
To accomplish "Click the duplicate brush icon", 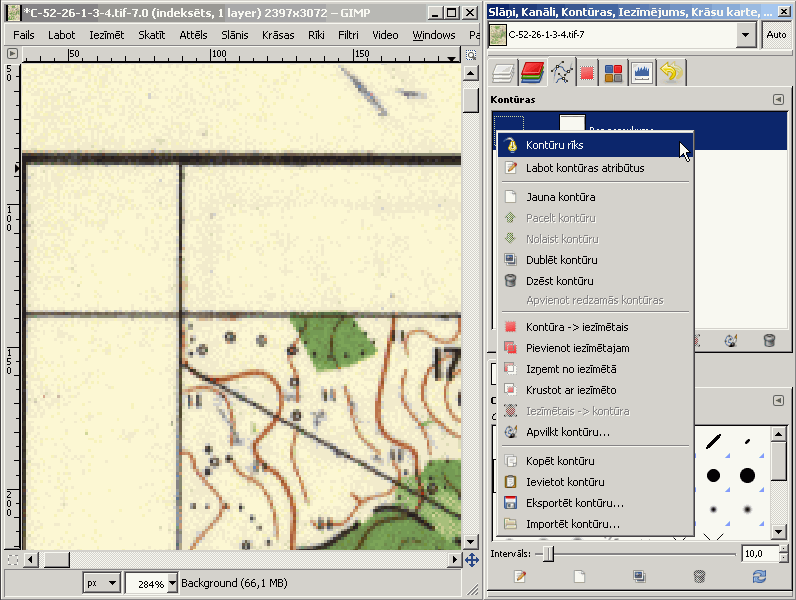I will pyautogui.click(x=639, y=576).
